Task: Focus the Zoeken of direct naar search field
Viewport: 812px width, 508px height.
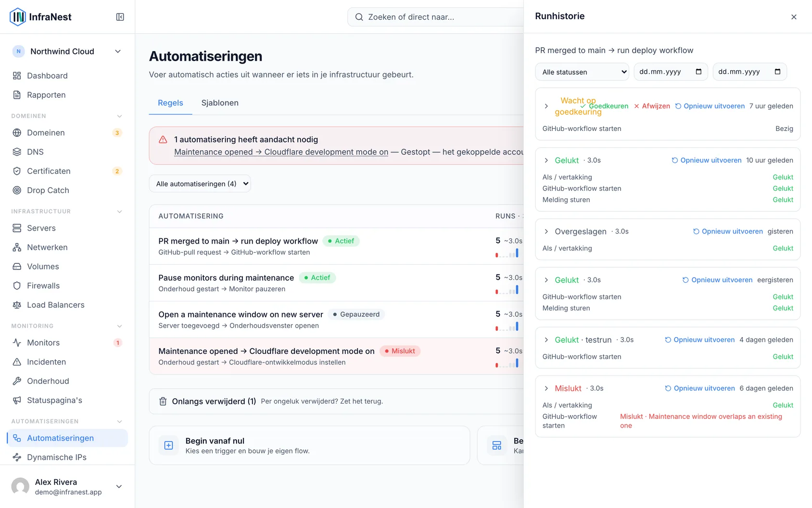Action: coord(436,17)
